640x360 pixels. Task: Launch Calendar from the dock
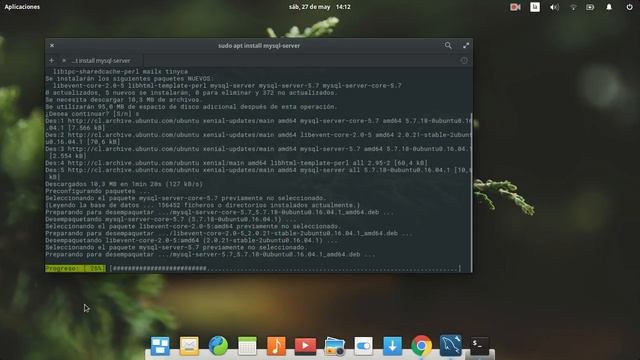click(x=247, y=346)
